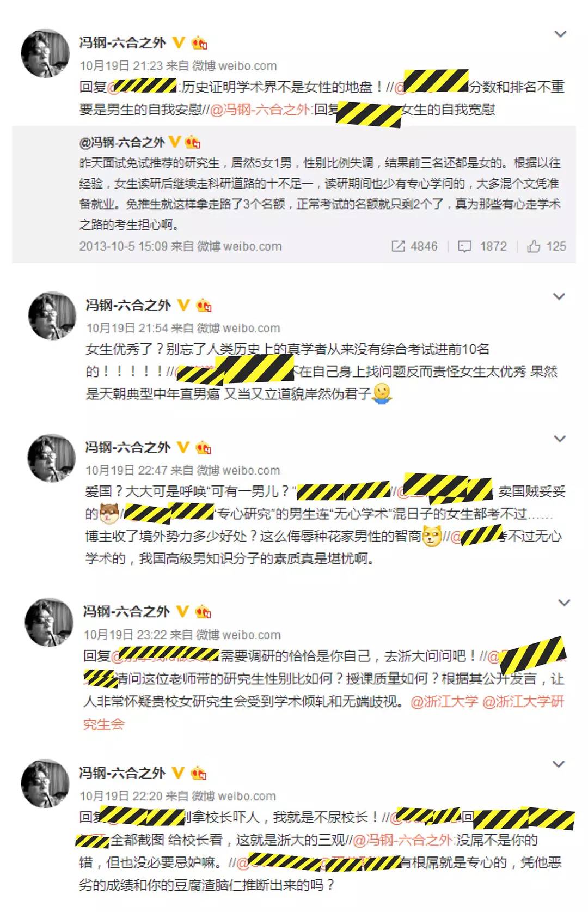Like the quoted post with 125 likes
Viewport: 588px width, 912px height.
534,246
